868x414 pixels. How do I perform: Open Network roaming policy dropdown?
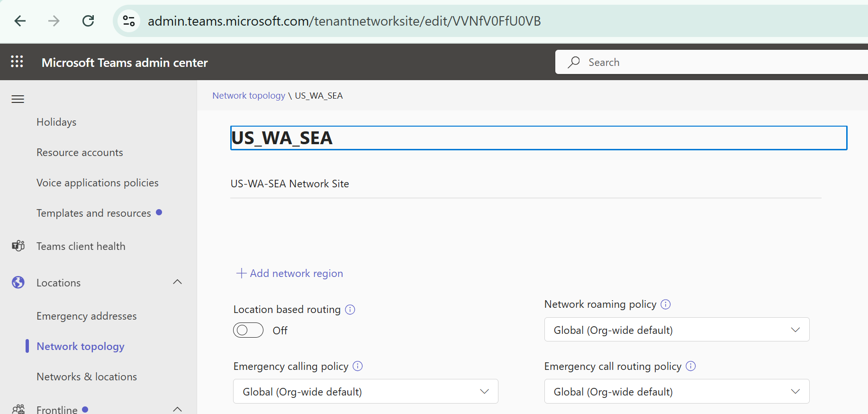pos(677,330)
